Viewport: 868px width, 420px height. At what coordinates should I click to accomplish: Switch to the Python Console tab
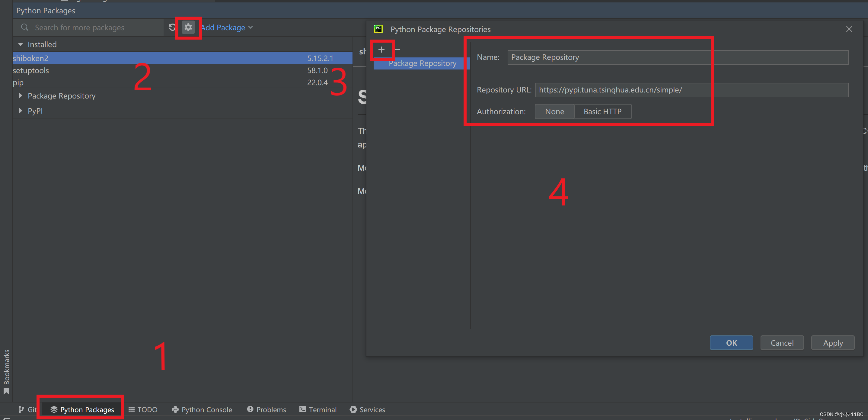pos(202,409)
